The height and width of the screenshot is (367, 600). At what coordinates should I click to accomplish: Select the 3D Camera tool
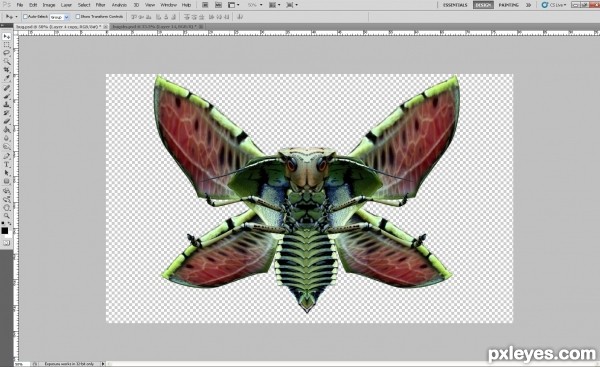click(7, 199)
